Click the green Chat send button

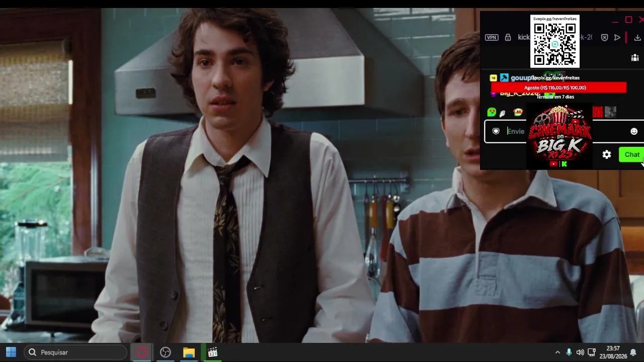point(631,155)
